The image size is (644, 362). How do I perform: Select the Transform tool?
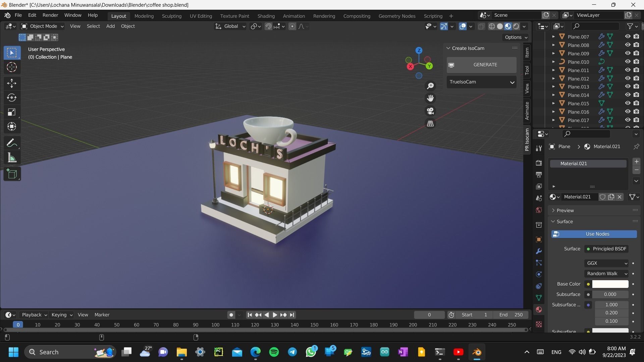click(x=12, y=126)
